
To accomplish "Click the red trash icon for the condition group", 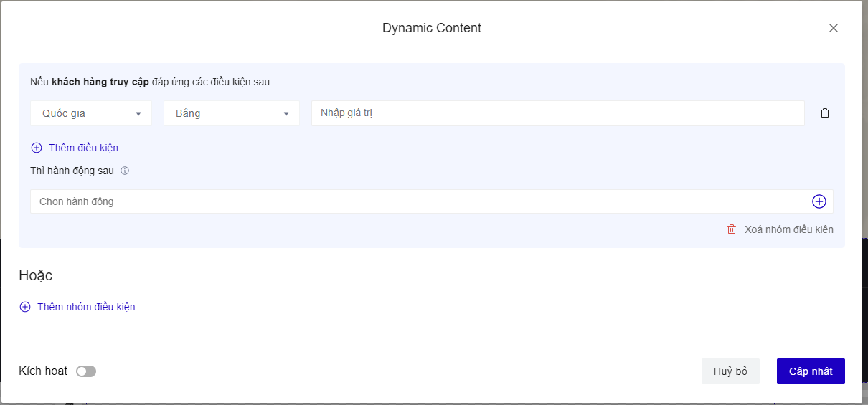I will point(732,229).
